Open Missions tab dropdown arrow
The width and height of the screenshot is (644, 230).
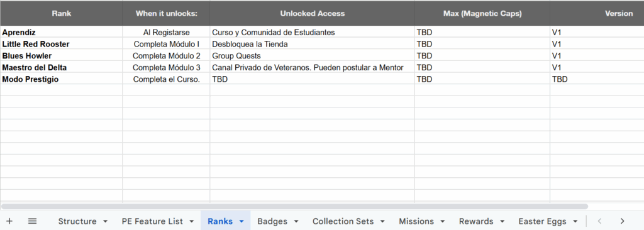pos(442,221)
